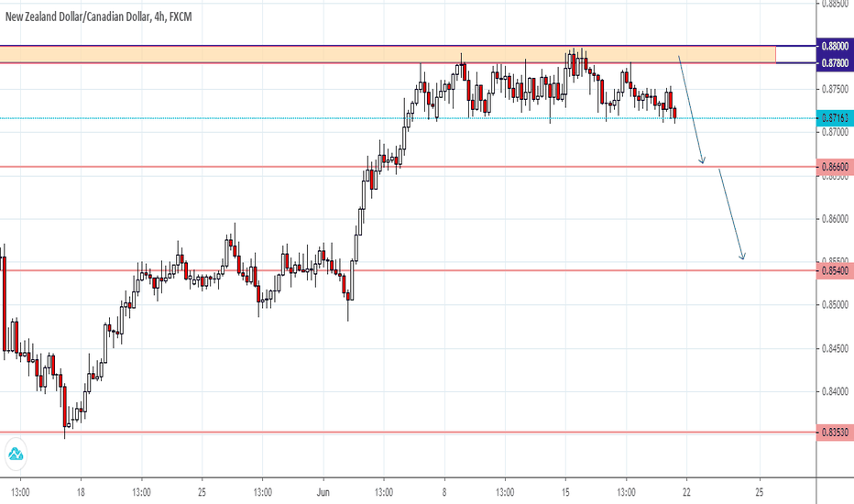The height and width of the screenshot is (504, 854).
Task: Select the dotted current price line
Action: 408,117
